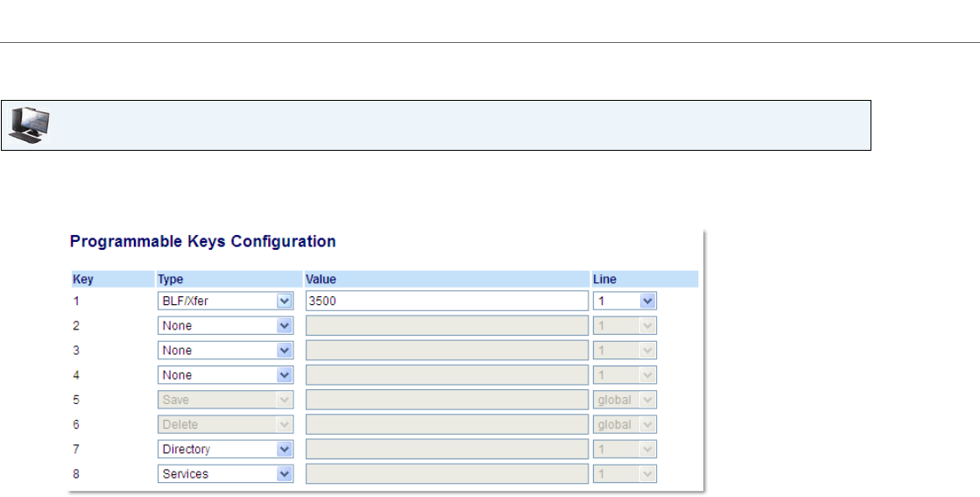Click the disabled Save dropdown for key 5

pyautogui.click(x=225, y=400)
